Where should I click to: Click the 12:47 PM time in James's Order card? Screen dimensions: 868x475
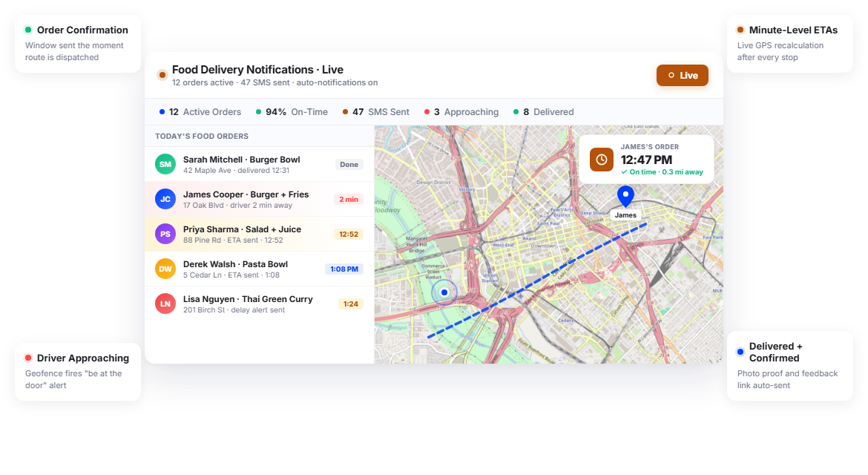click(646, 160)
